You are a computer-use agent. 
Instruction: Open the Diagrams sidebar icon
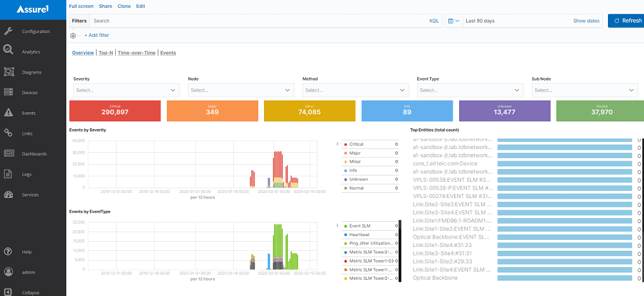pyautogui.click(x=8, y=72)
